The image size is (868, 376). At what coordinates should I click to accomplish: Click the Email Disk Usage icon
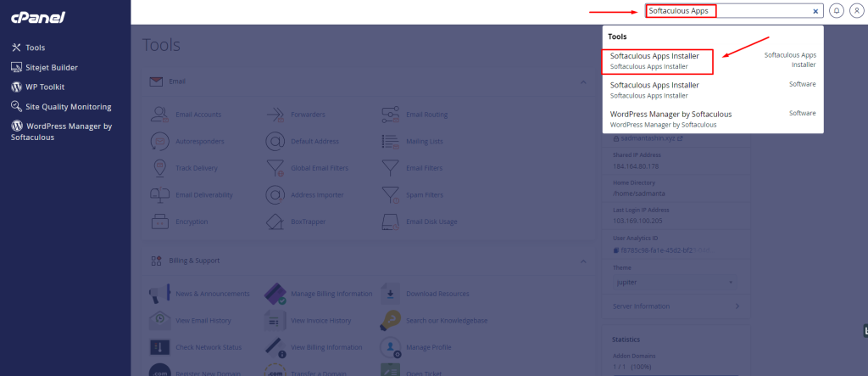click(390, 222)
